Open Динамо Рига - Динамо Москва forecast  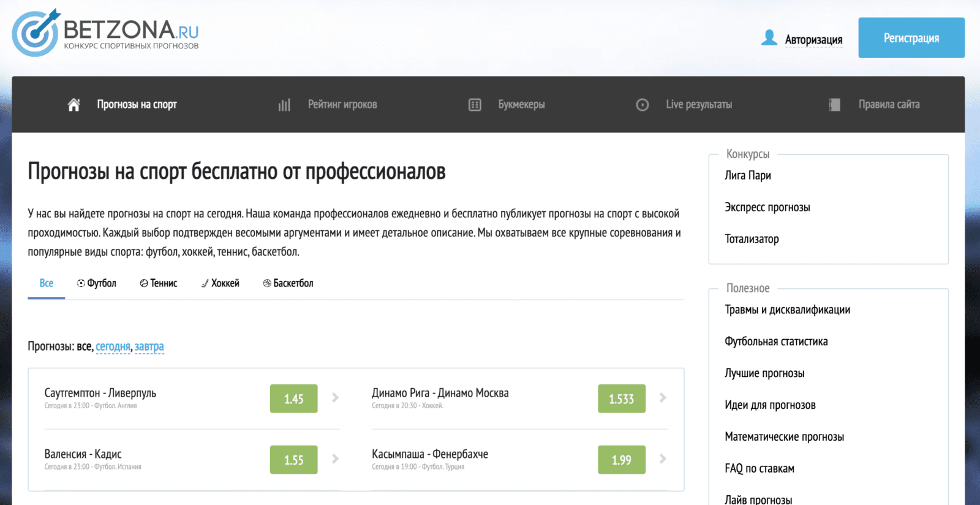(x=440, y=393)
